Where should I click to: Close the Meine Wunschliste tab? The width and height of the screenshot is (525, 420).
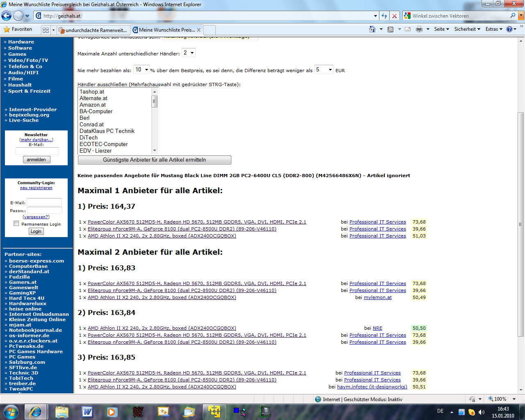(199, 30)
